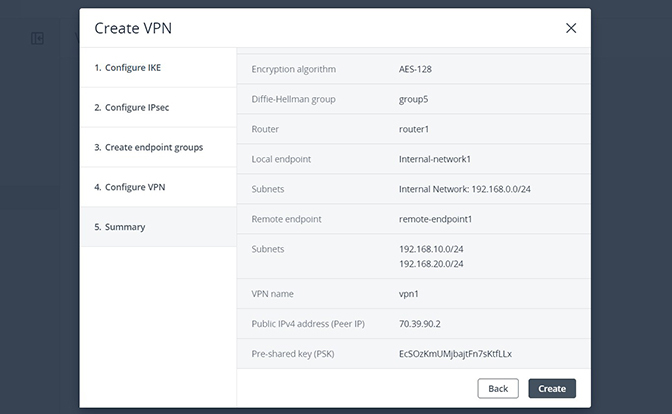The image size is (672, 414).
Task: Click the AES-128 encryption algorithm value
Action: click(x=415, y=69)
